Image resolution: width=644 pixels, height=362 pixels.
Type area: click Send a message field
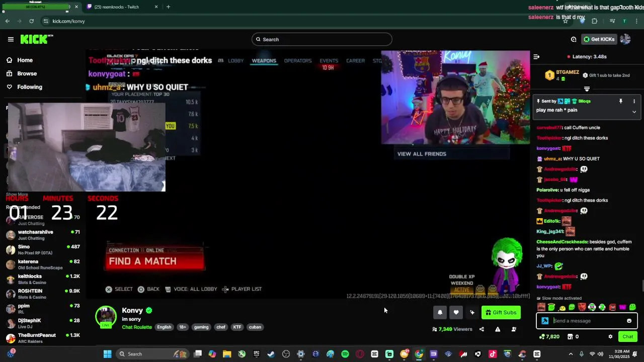[x=588, y=321]
